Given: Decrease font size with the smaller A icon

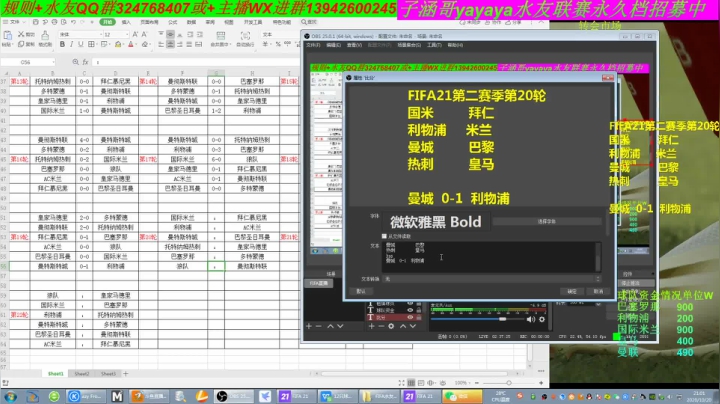Looking at the screenshot, I should tap(144, 34).
